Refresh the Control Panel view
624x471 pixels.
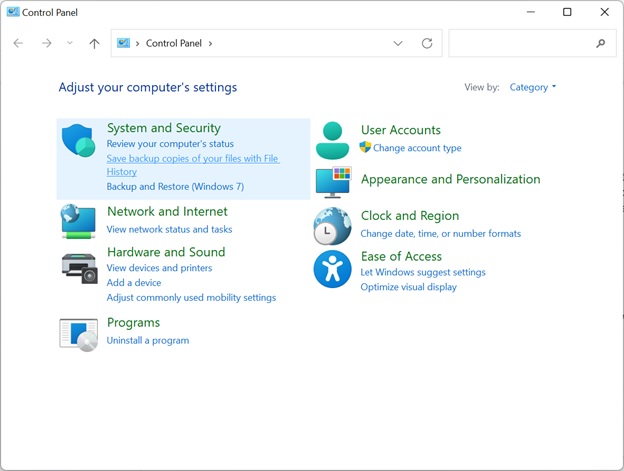click(x=427, y=43)
